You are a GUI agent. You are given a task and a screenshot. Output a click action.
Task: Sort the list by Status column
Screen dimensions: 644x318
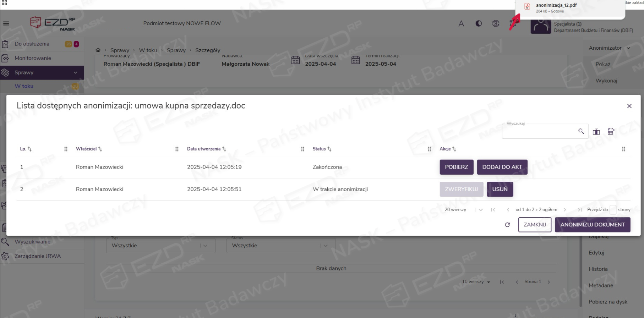click(329, 149)
